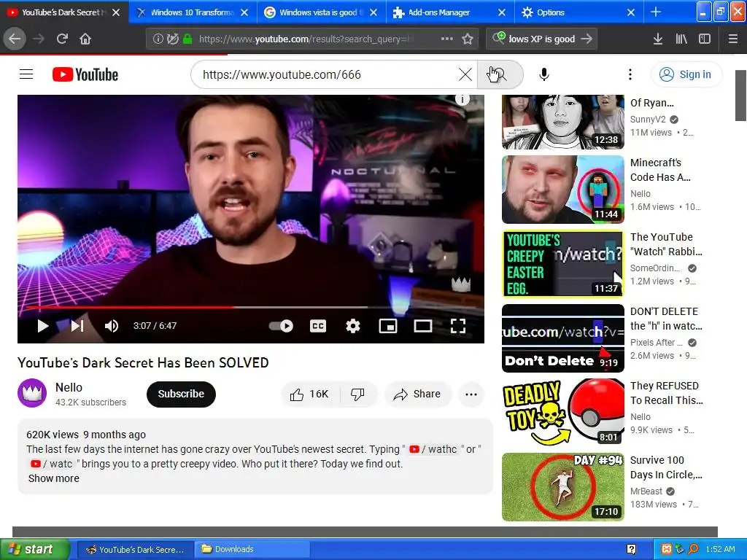Switch to Options tab
The image size is (747, 560).
pos(578,12)
